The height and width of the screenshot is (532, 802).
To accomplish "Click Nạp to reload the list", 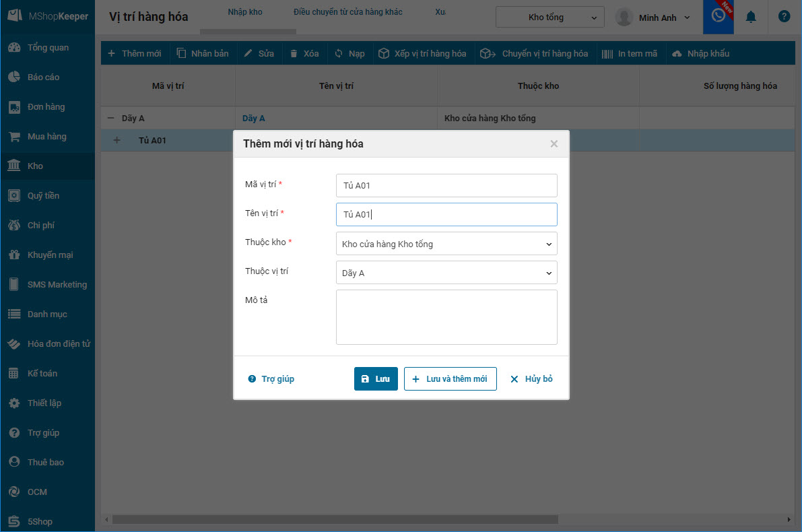I will click(350, 54).
